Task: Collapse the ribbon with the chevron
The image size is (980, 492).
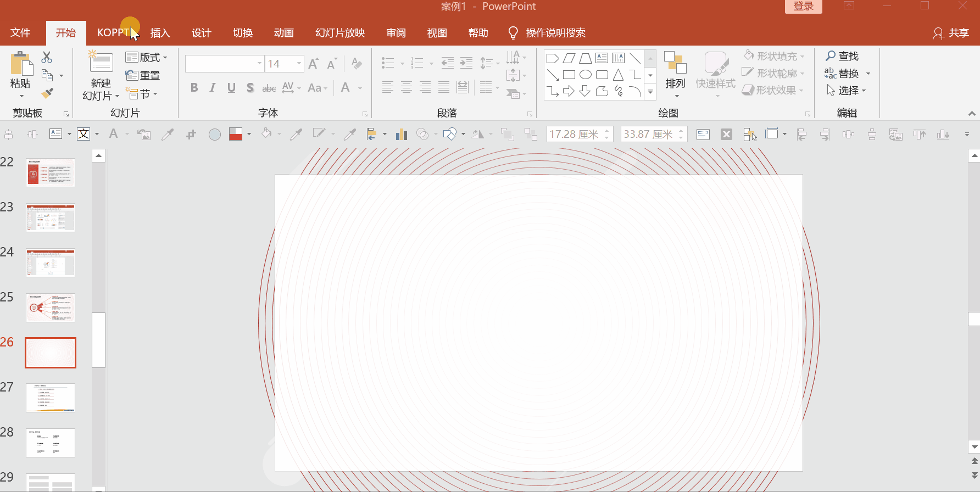Action: [972, 114]
